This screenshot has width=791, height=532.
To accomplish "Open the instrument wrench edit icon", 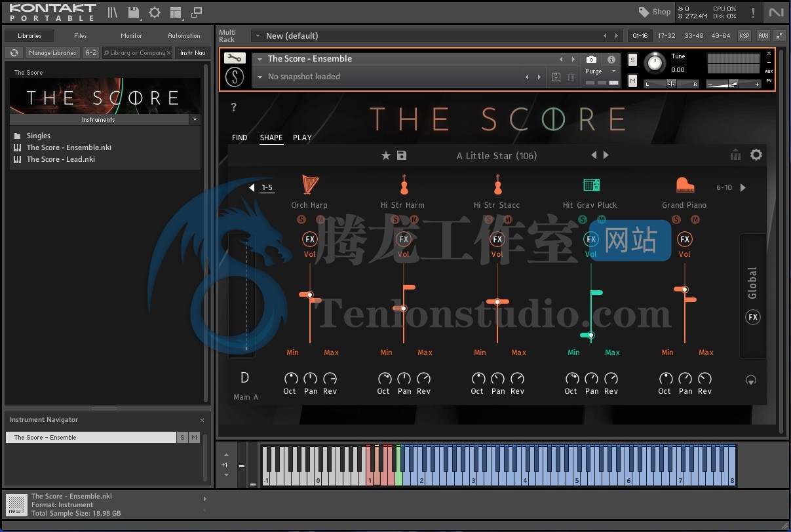I will (235, 58).
